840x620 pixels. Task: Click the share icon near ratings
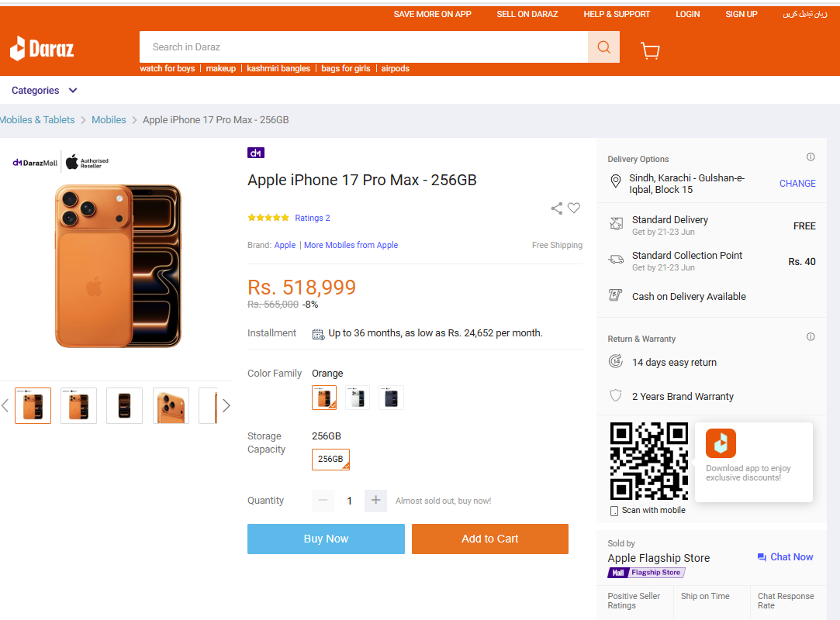(557, 208)
